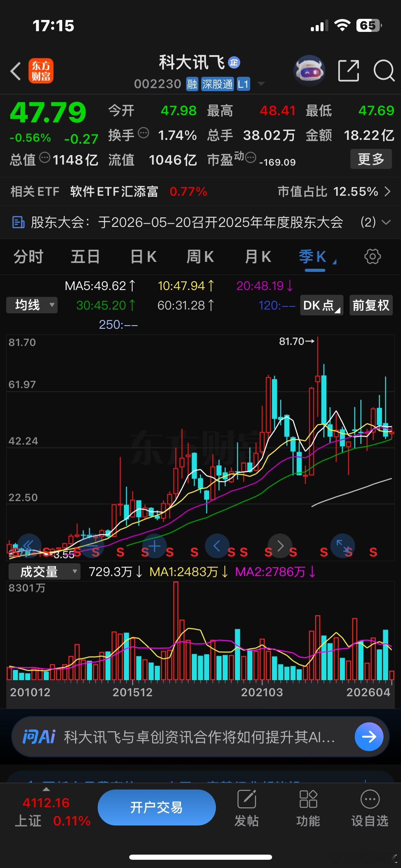The height and width of the screenshot is (868, 401).
Task: Tap the fullscreen expand chart icon
Action: pyautogui.click(x=342, y=546)
